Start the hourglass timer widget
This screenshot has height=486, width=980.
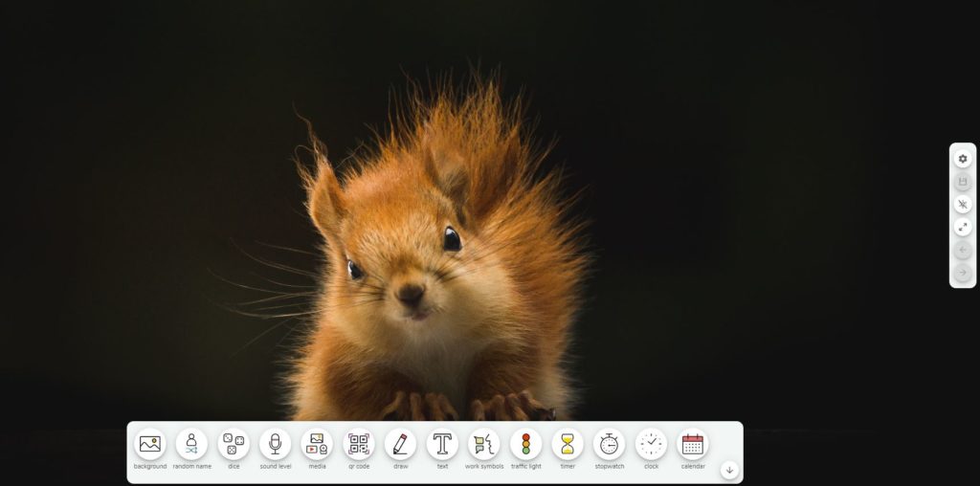pyautogui.click(x=568, y=444)
